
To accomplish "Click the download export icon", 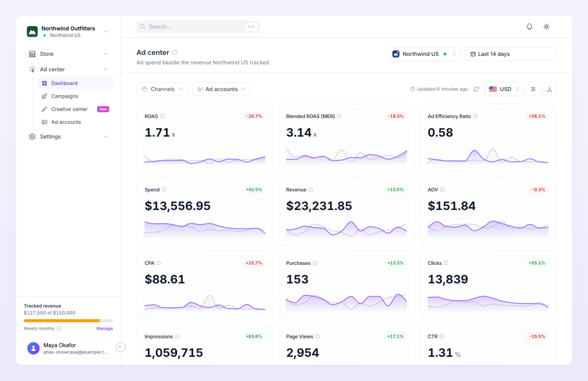I will (549, 89).
